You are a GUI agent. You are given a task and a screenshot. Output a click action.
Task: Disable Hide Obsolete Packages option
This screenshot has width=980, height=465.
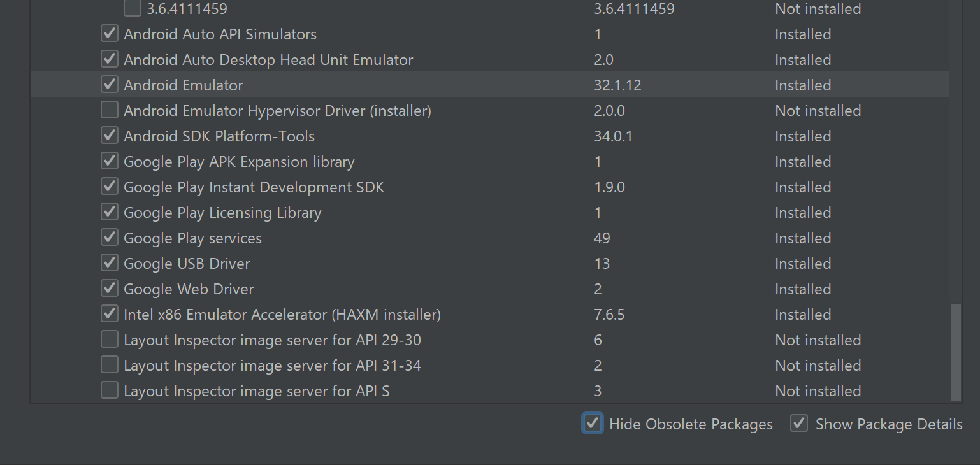pyautogui.click(x=593, y=423)
